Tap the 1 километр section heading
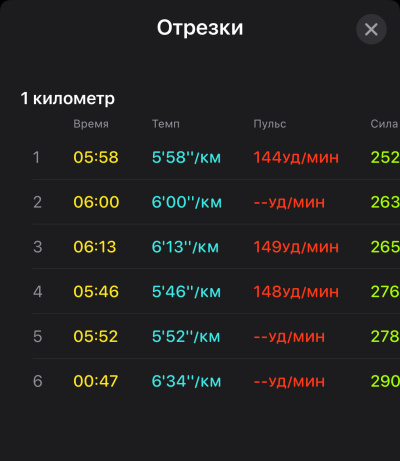 (68, 98)
